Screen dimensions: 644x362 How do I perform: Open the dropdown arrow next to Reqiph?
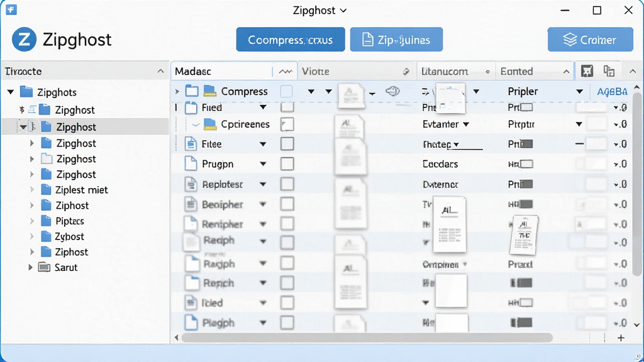tap(263, 241)
